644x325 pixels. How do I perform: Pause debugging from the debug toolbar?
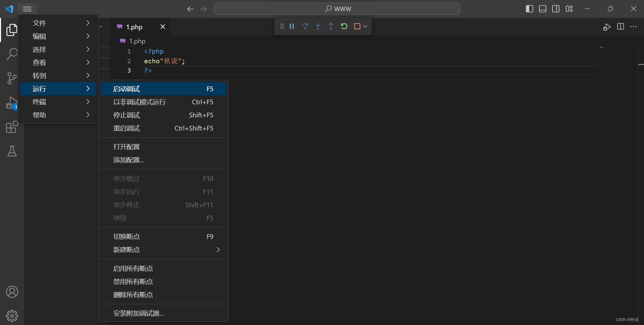pyautogui.click(x=292, y=26)
